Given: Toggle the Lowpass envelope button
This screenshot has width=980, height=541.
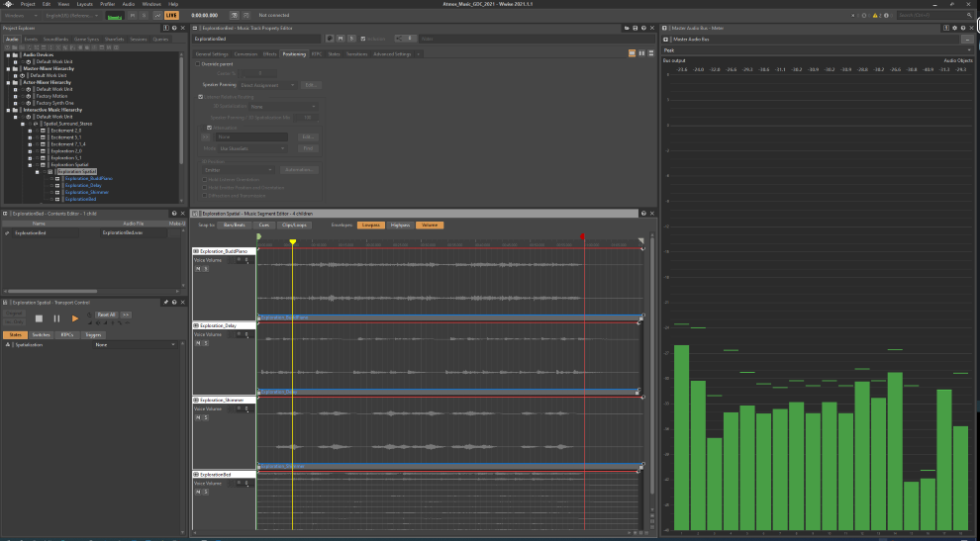Looking at the screenshot, I should coord(371,225).
